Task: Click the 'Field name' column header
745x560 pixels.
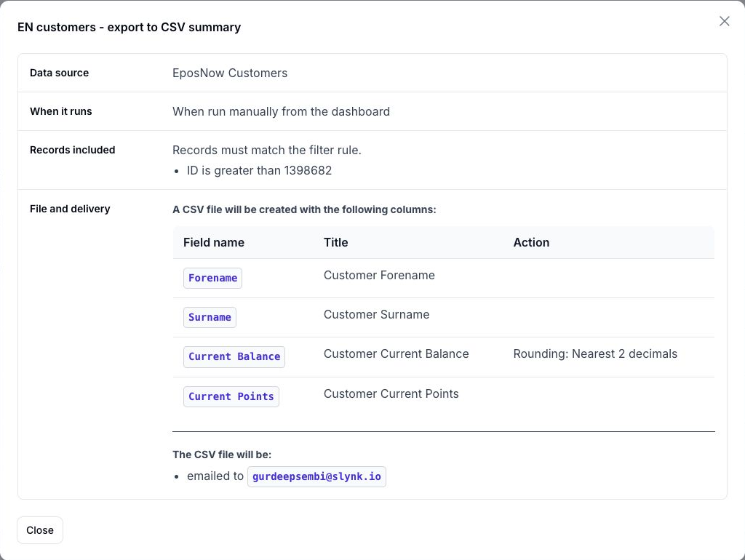Action: coord(214,242)
